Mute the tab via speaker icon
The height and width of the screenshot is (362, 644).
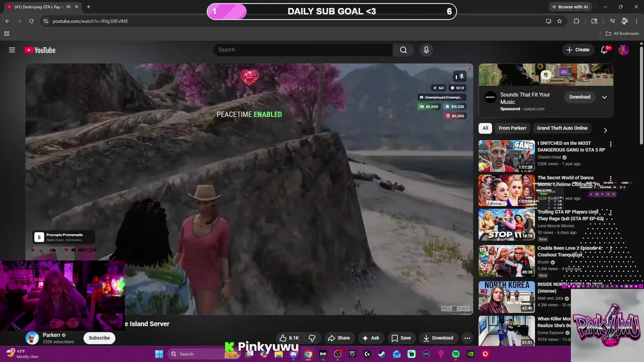pos(68,7)
